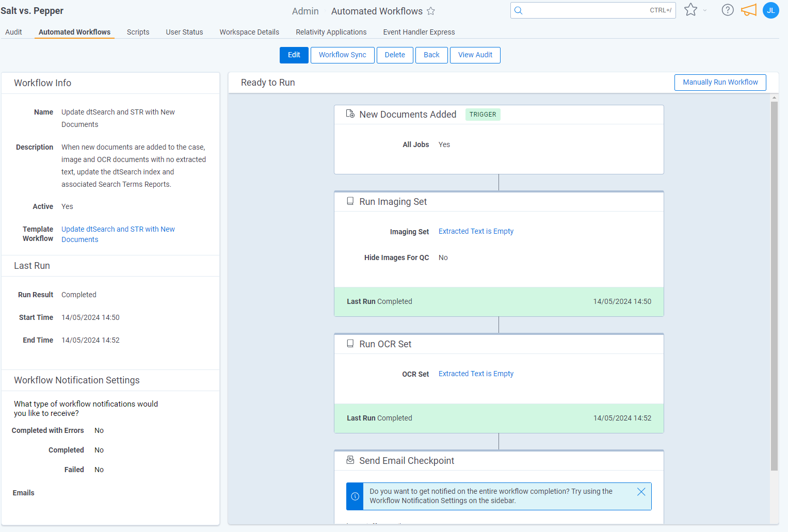Dismiss the workflow notification tip banner

(x=641, y=492)
